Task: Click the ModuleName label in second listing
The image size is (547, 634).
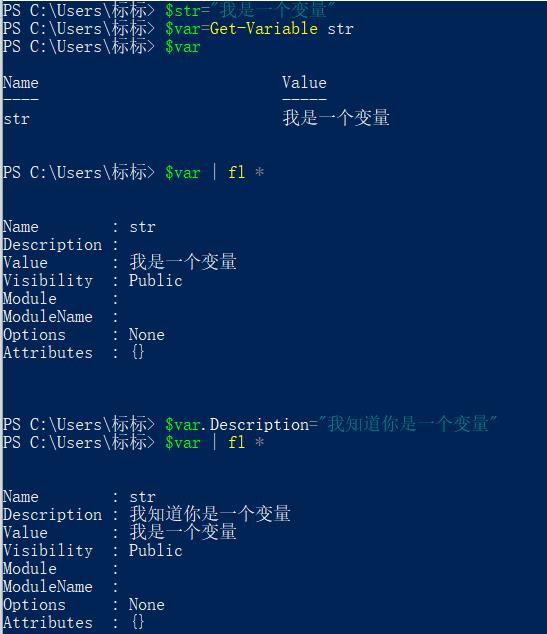Action: coord(48,587)
